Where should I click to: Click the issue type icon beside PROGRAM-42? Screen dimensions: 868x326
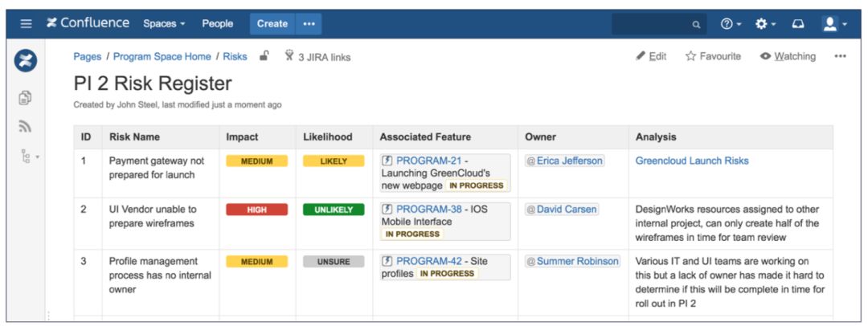tap(387, 261)
